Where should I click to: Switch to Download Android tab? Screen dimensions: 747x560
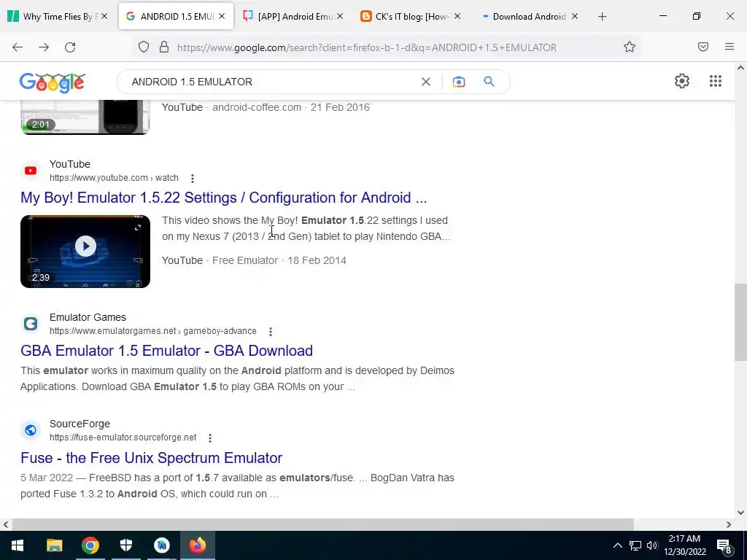coord(528,16)
